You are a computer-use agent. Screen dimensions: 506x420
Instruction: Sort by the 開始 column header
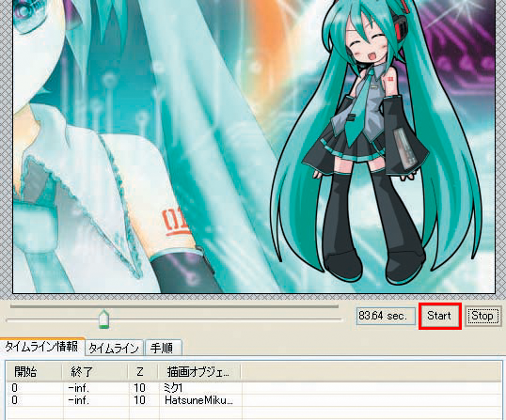pos(34,372)
